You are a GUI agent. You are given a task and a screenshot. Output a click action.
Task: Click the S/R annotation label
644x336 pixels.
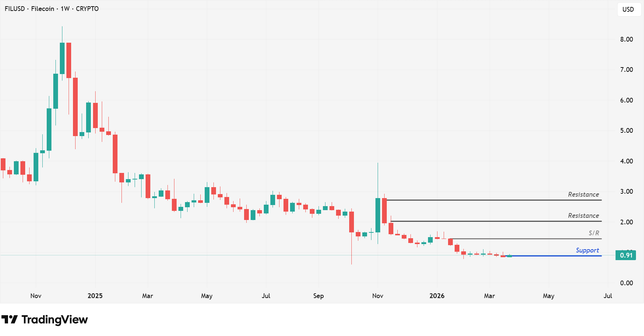594,233
